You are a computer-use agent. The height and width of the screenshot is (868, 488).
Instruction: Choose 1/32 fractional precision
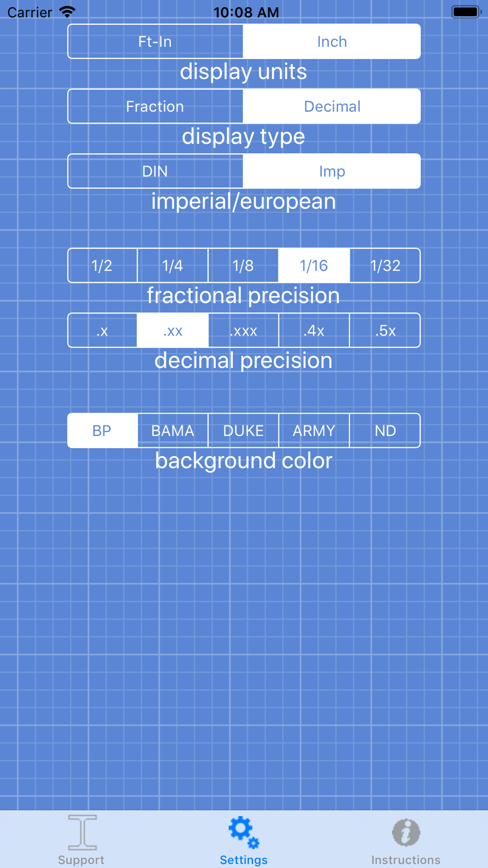click(x=385, y=266)
